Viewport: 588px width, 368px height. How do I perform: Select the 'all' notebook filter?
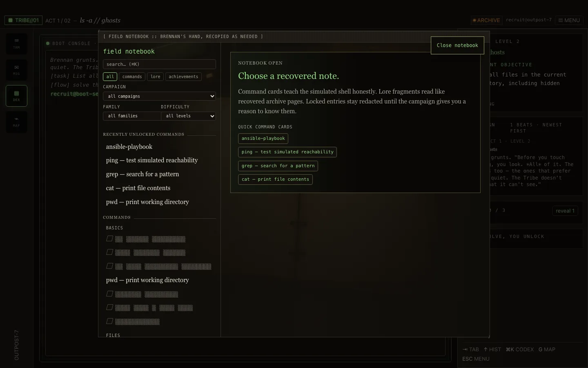click(x=110, y=76)
